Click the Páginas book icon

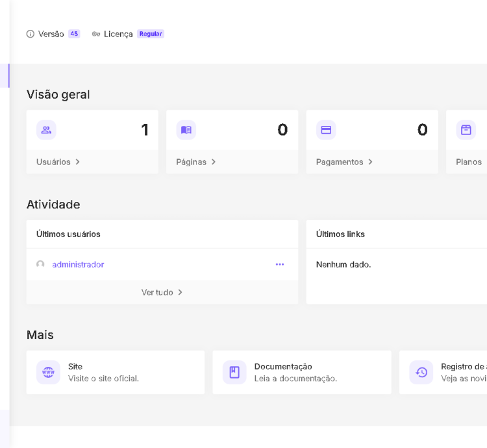pos(186,130)
